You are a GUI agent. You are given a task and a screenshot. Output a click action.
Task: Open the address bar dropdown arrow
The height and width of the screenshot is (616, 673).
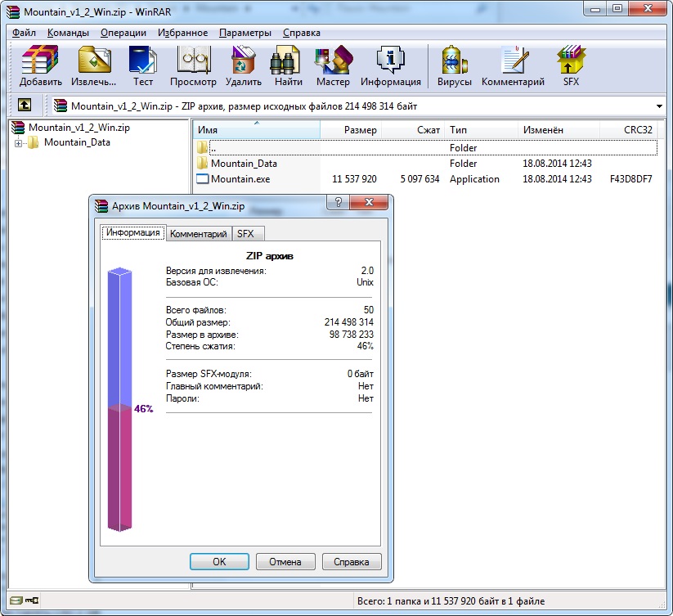coord(659,106)
